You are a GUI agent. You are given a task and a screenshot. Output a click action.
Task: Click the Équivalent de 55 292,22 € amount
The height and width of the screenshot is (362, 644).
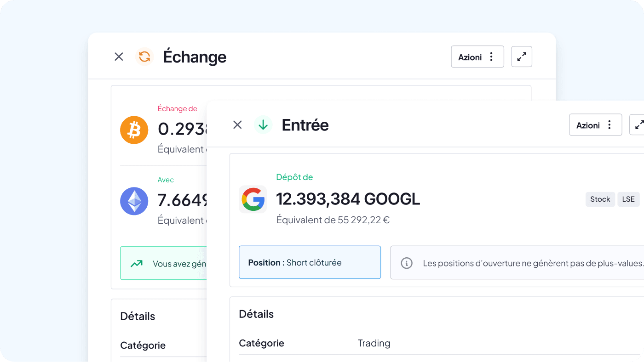coord(332,220)
